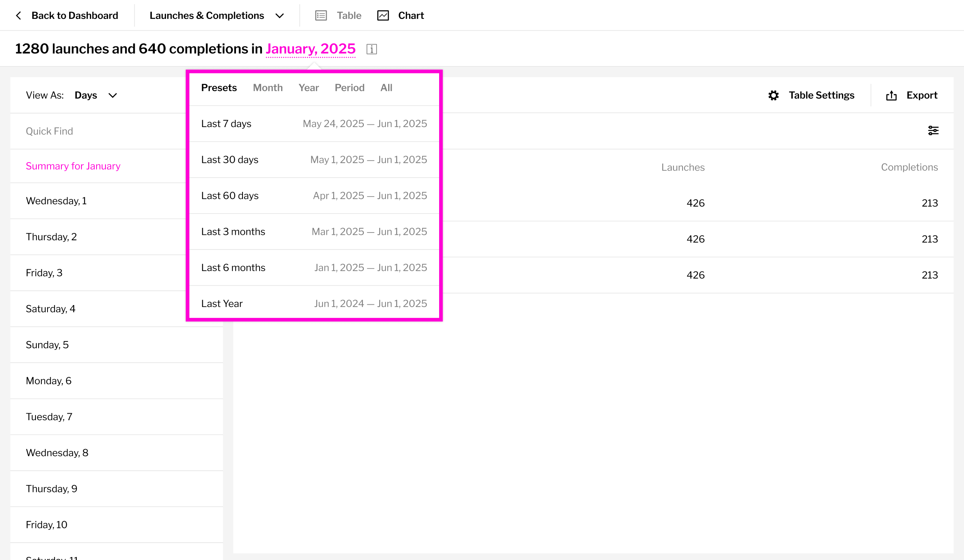The width and height of the screenshot is (964, 560).
Task: Click the Export label
Action: (922, 95)
